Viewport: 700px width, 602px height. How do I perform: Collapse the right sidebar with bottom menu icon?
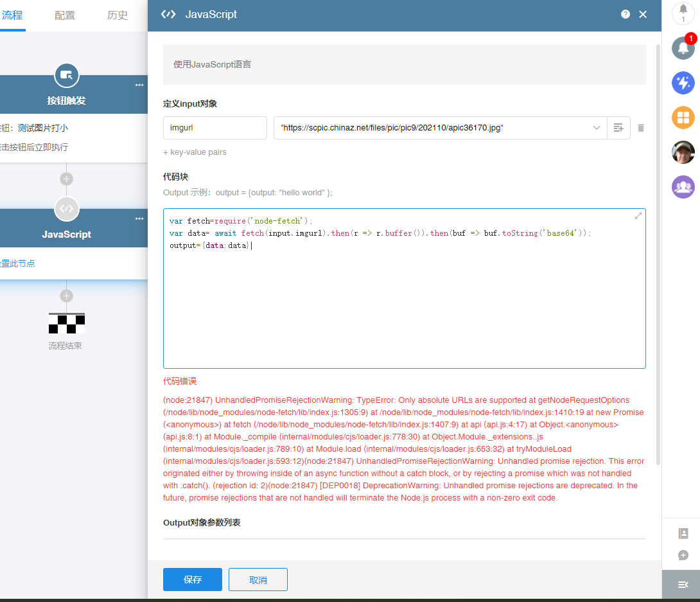click(683, 584)
